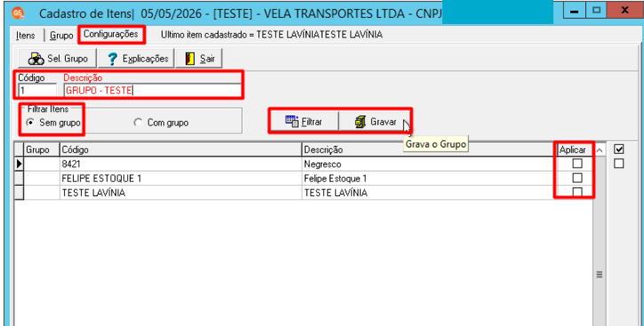Click the Ultimo item cadastrado status text
This screenshot has height=326, width=644.
click(272, 35)
